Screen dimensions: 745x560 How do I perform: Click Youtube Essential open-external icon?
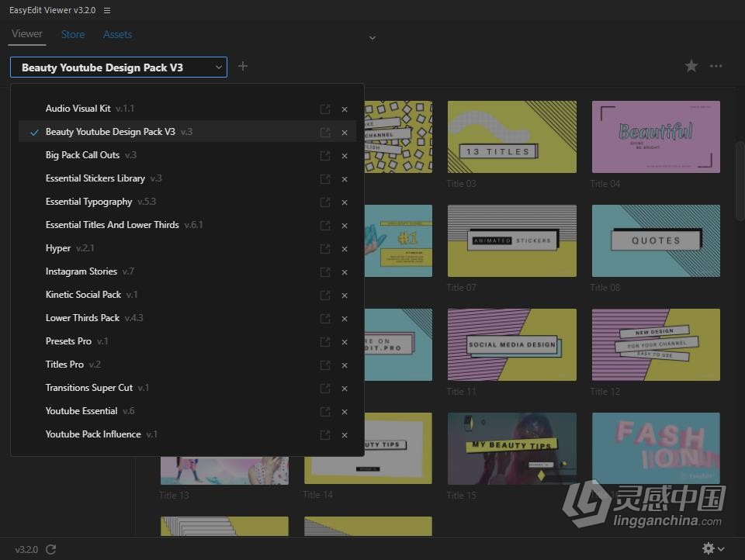[325, 412]
